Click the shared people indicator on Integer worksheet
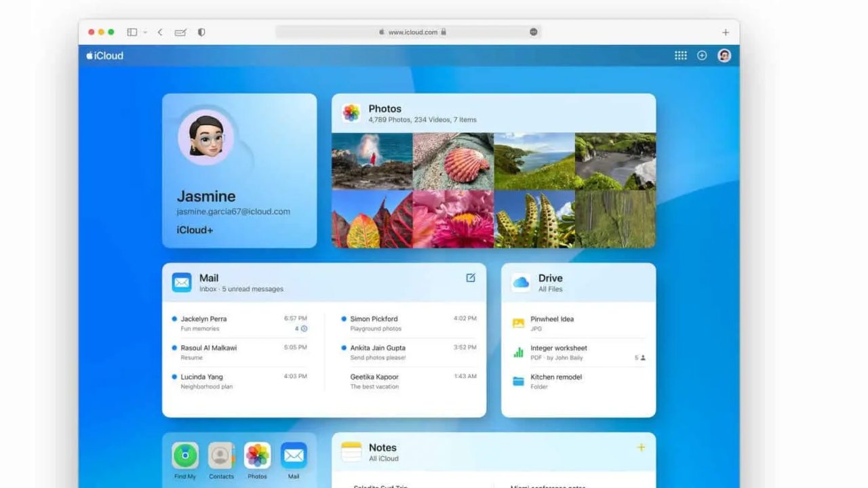 click(640, 358)
